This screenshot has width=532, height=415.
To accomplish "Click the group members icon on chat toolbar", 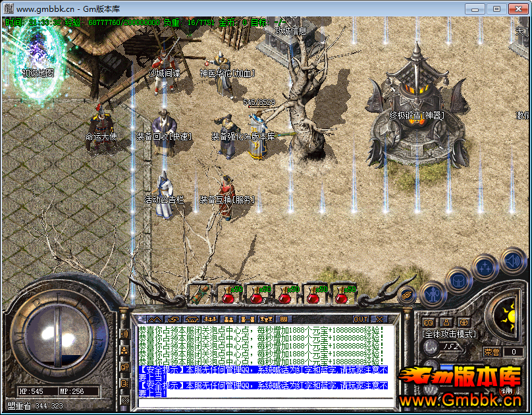I will [211, 319].
